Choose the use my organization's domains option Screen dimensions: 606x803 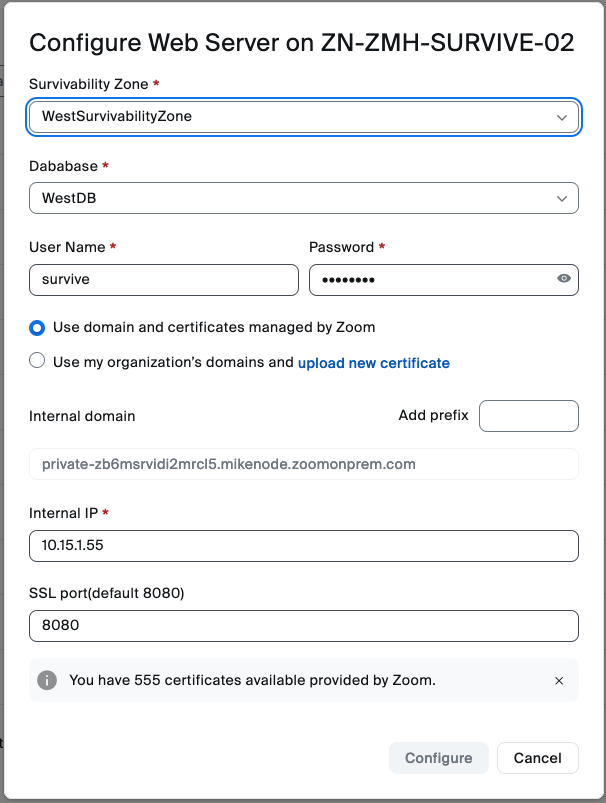point(37,361)
